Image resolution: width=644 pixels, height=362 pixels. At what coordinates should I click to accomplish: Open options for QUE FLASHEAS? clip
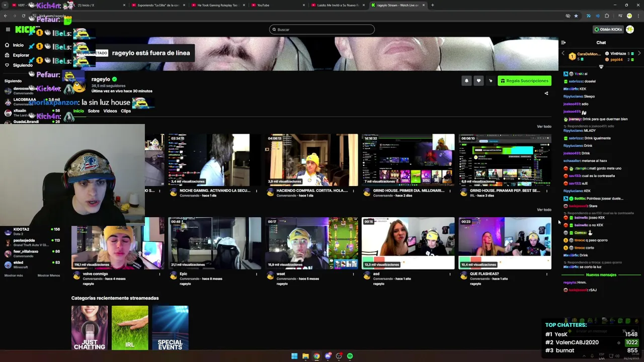coord(546,275)
